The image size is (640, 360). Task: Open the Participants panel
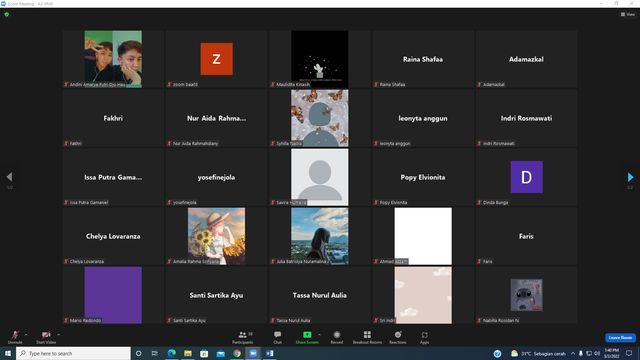click(243, 337)
